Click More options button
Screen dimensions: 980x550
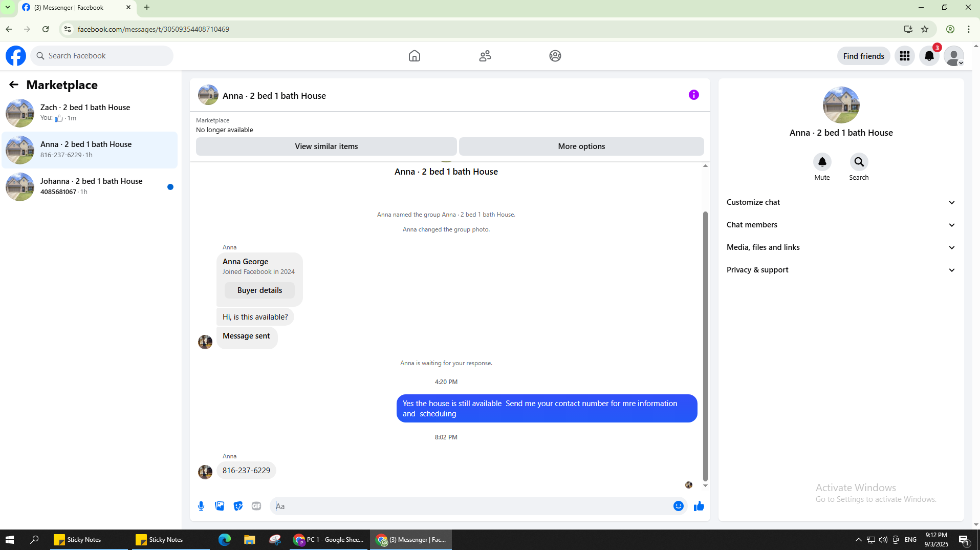581,146
